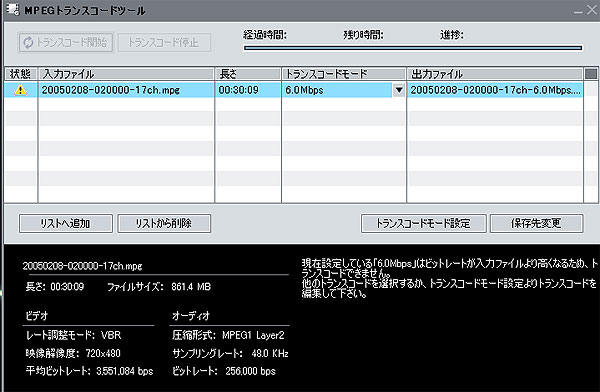This screenshot has width=600, height=392.
Task: Click the file name heading in info panel
Action: [x=82, y=266]
